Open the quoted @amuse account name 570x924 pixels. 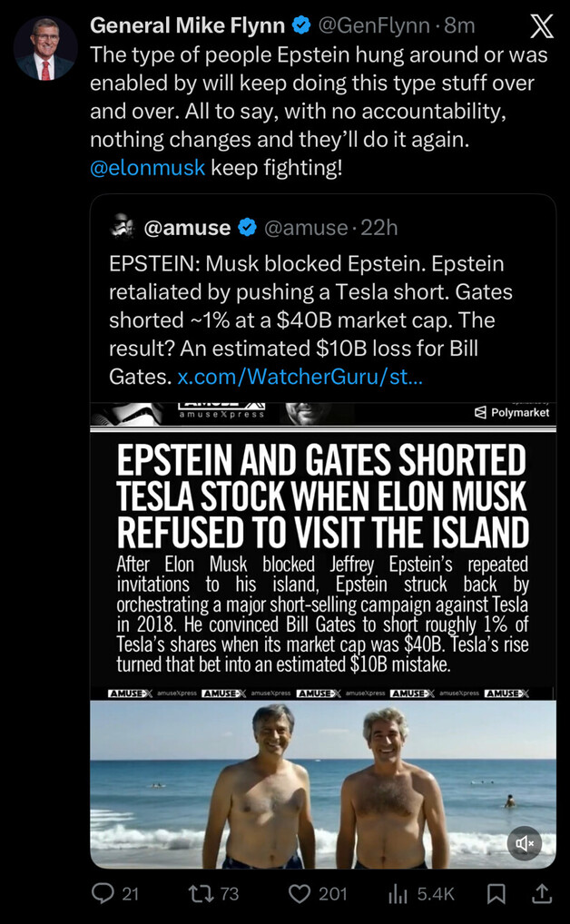(186, 227)
